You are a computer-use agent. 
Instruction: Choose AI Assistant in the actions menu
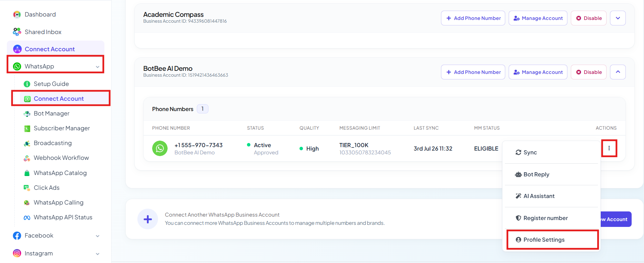pyautogui.click(x=551, y=196)
